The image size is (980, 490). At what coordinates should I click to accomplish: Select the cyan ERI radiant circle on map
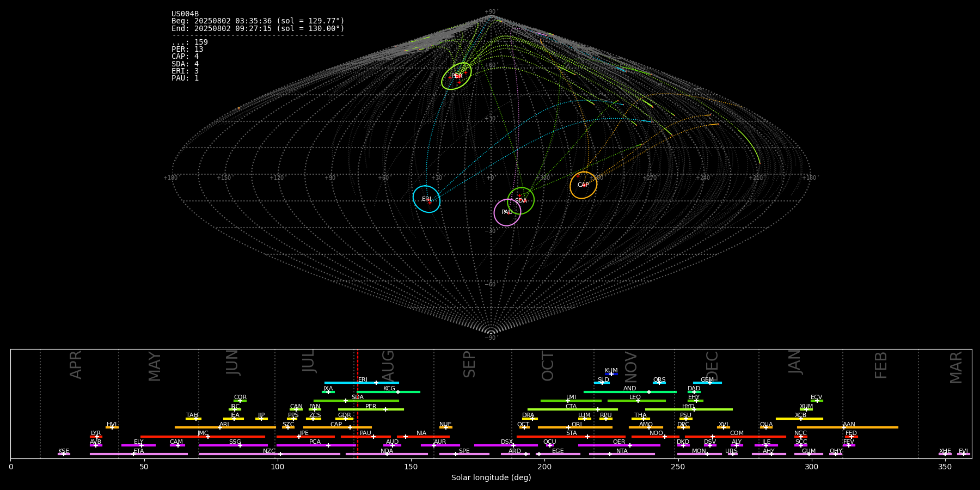[426, 199]
